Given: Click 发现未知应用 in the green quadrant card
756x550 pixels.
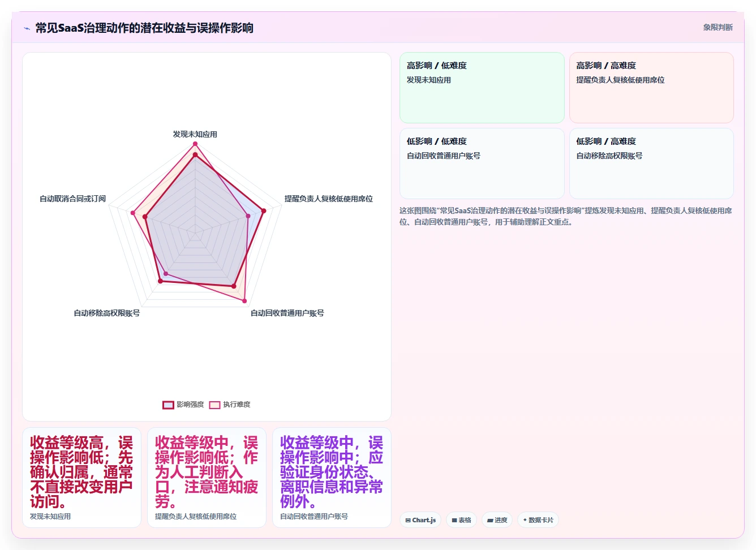Looking at the screenshot, I should [x=429, y=80].
